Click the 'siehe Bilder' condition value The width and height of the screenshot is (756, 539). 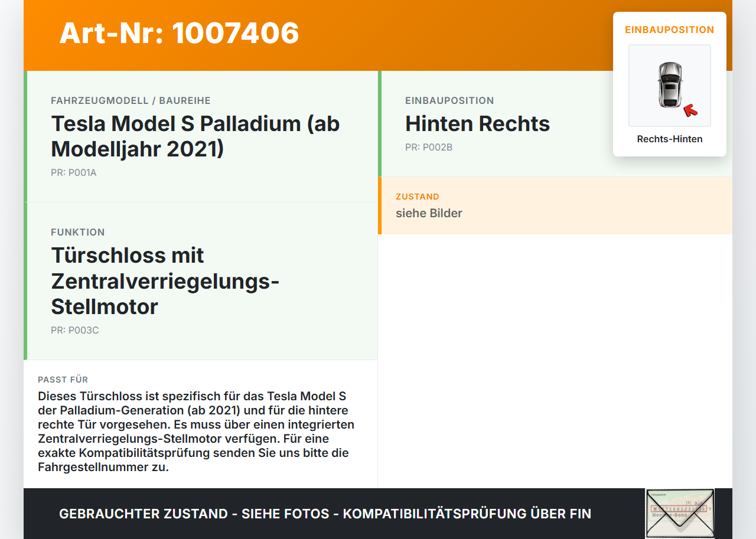(x=429, y=213)
